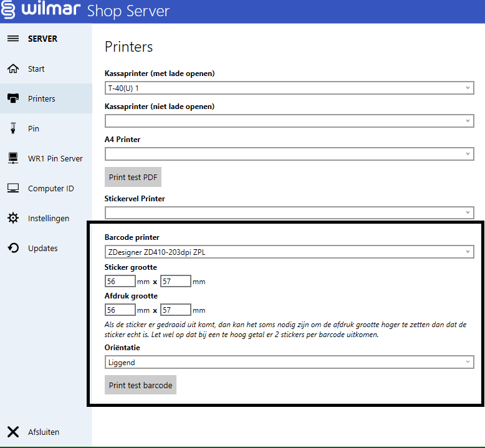Open the Pin terminal icon

[12, 128]
